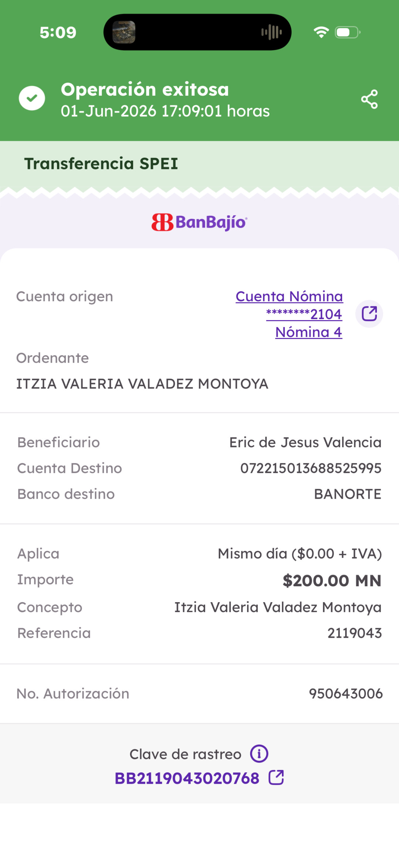Tap the tracking key BB2119043020768
Viewport: 399px width, 868px height.
click(x=187, y=778)
